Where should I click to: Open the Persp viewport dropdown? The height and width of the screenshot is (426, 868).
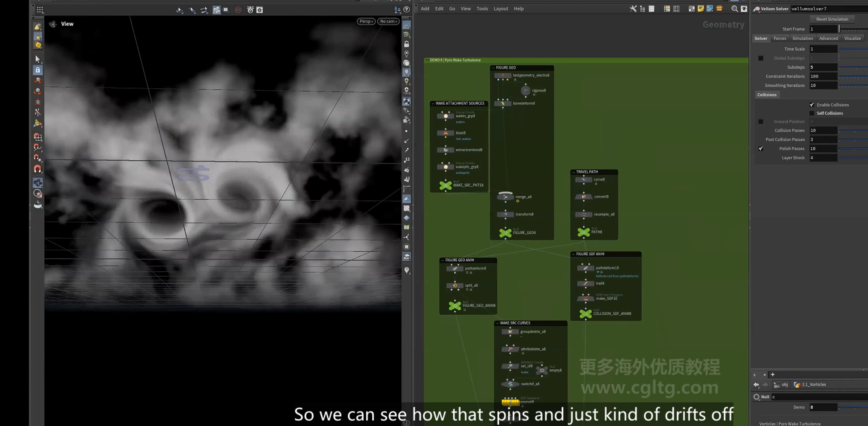coord(366,21)
